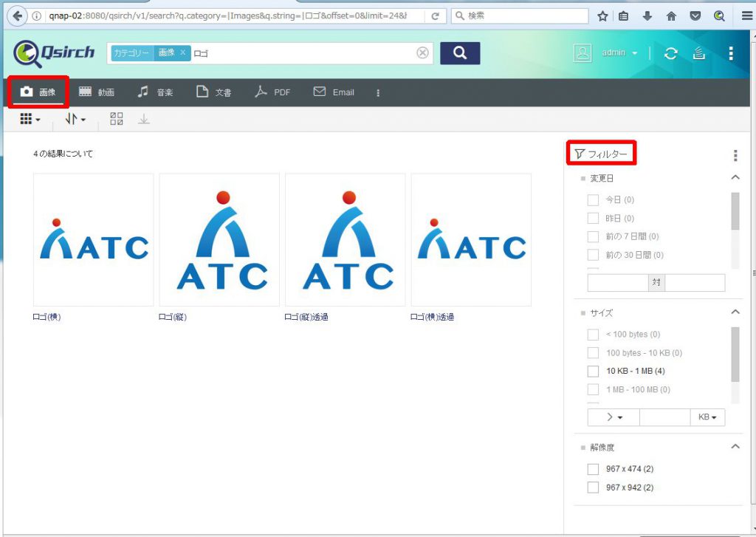Click the browser address bar URL
This screenshot has width=756, height=537.
click(x=227, y=16)
